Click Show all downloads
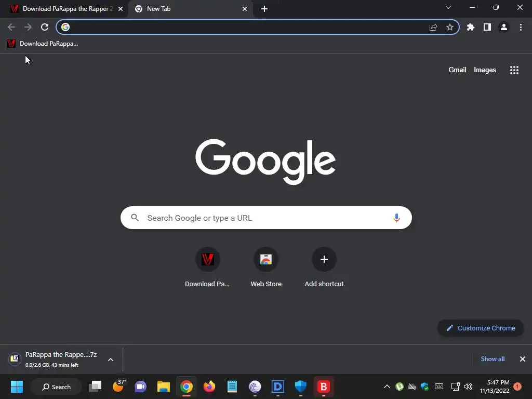 pos(493,359)
